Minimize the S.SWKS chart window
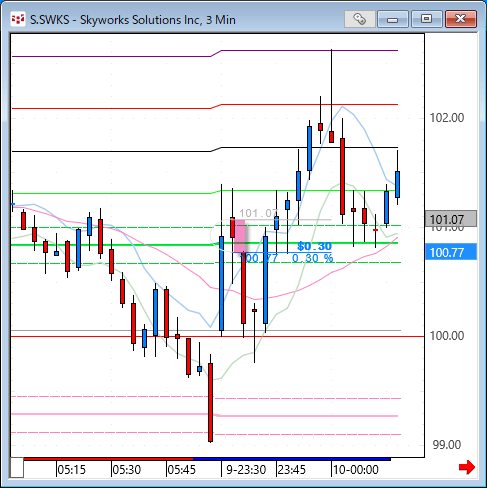487x488 pixels. [393, 19]
